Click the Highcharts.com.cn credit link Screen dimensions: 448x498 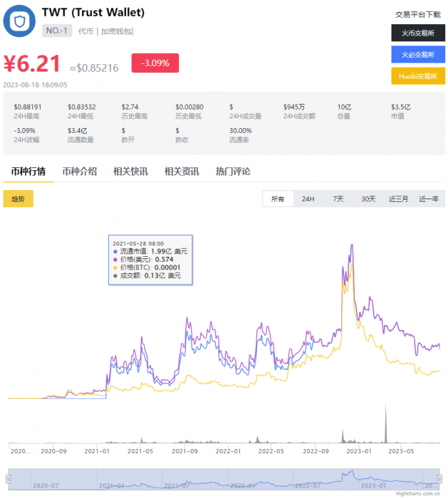point(418,494)
